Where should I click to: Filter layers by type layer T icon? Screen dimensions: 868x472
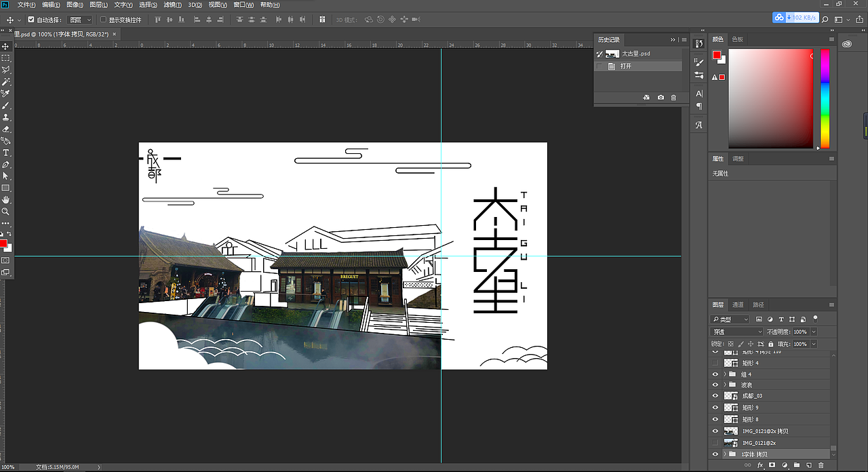(781, 319)
